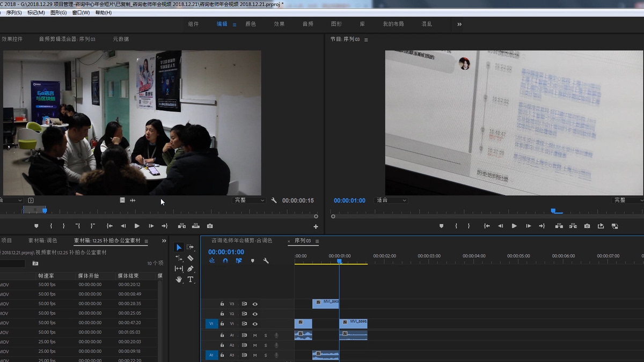Screen dimensions: 644x362
Task: Add marker in the timeline panel
Action: [x=252, y=261]
